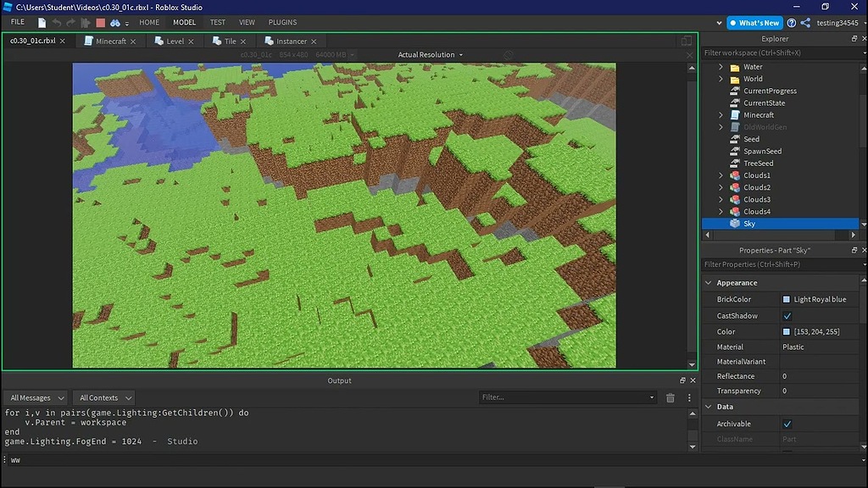Open a new file using the new document icon
868x488 pixels.
tap(41, 22)
